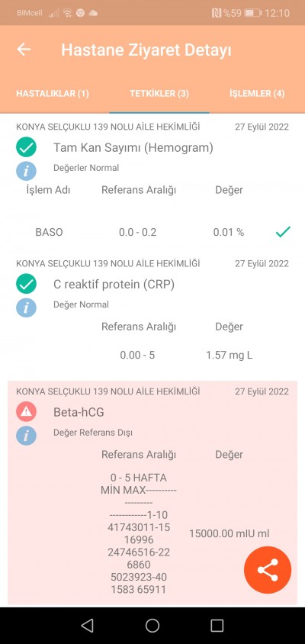Tap the 15000.00 mIU ml Beta-hCG value
Viewport: 305px width, 644px height.
229,533
